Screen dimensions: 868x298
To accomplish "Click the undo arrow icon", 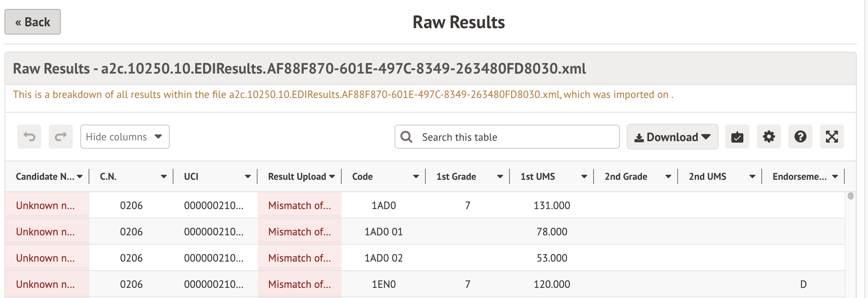I will pyautogui.click(x=29, y=137).
